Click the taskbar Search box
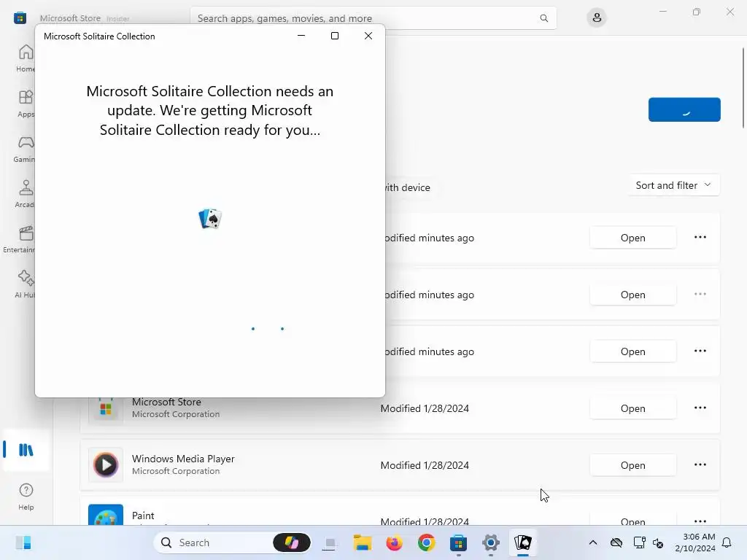This screenshot has height=560, width=747. (232, 542)
